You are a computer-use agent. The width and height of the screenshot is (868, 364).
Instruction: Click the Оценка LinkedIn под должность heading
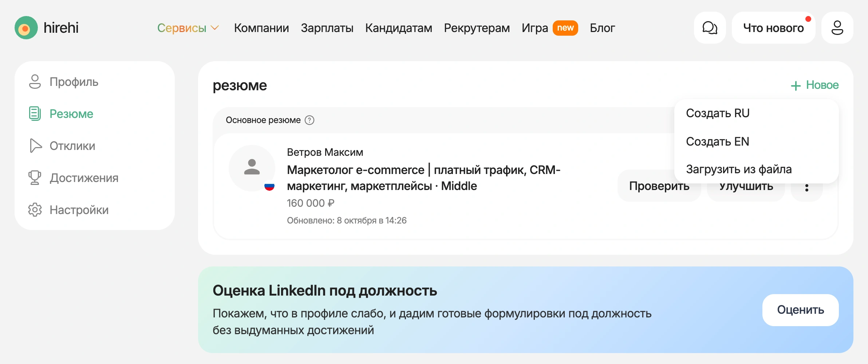325,290
